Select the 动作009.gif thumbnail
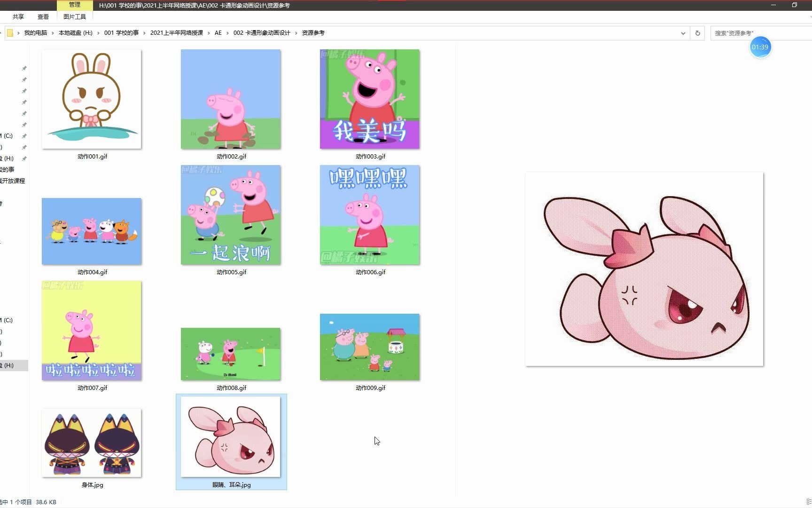The height and width of the screenshot is (508, 812). pyautogui.click(x=370, y=347)
